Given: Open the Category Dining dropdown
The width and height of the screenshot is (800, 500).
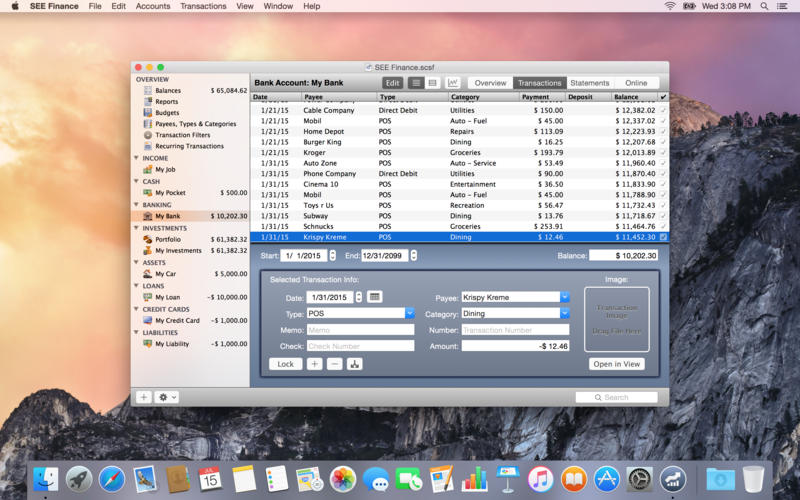Looking at the screenshot, I should [564, 313].
